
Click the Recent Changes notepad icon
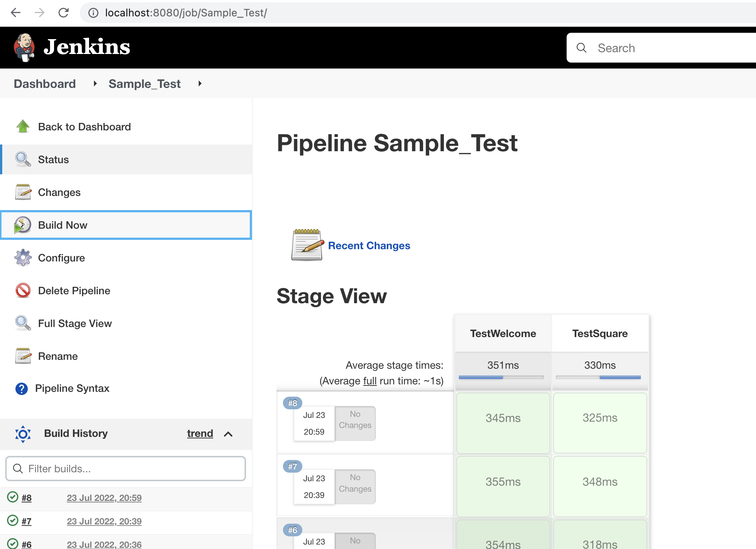[x=307, y=245]
